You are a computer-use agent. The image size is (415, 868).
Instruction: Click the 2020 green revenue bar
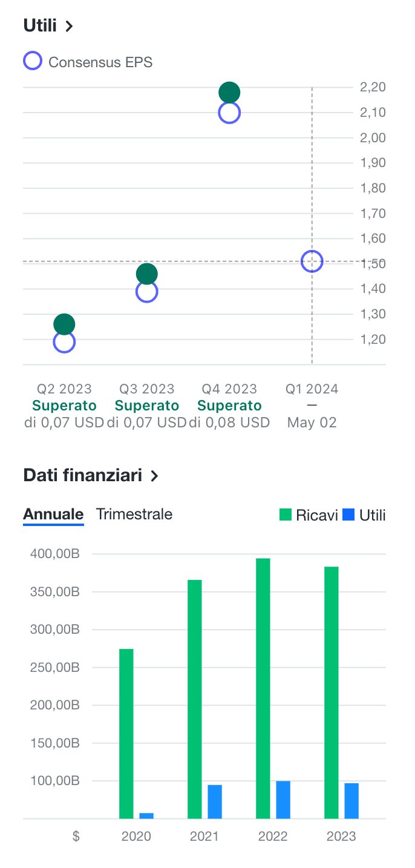tap(126, 733)
